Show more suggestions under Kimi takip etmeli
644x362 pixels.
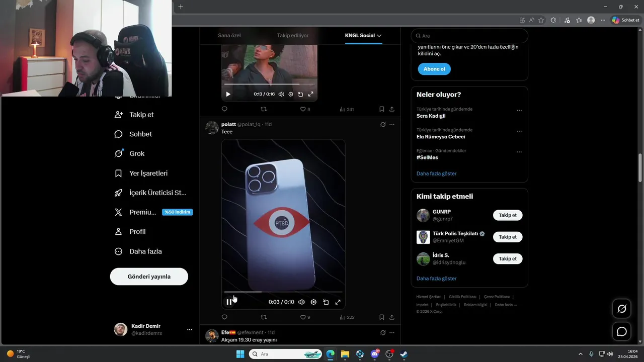coord(437,279)
